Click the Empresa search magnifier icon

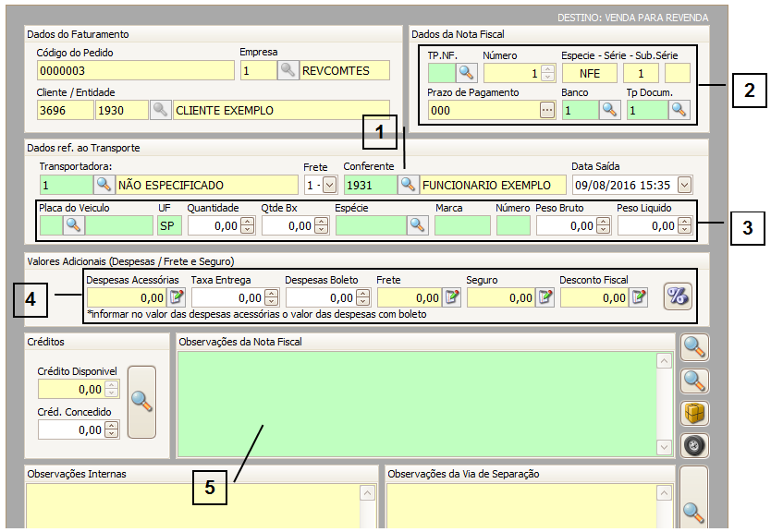click(288, 70)
